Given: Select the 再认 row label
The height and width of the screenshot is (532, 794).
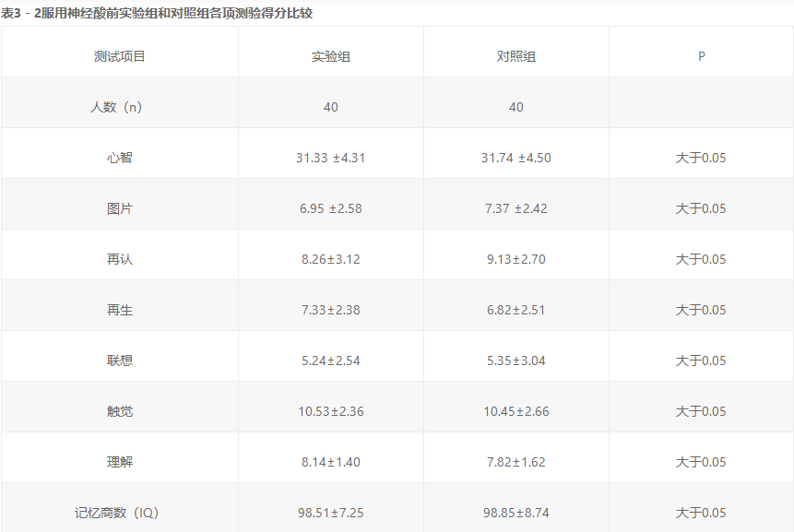Looking at the screenshot, I should pyautogui.click(x=120, y=259).
